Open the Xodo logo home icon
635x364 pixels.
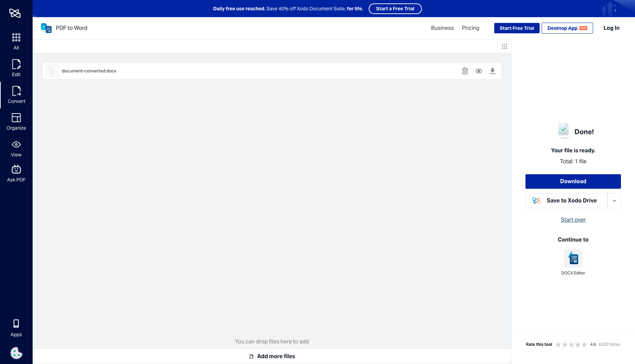(15, 13)
